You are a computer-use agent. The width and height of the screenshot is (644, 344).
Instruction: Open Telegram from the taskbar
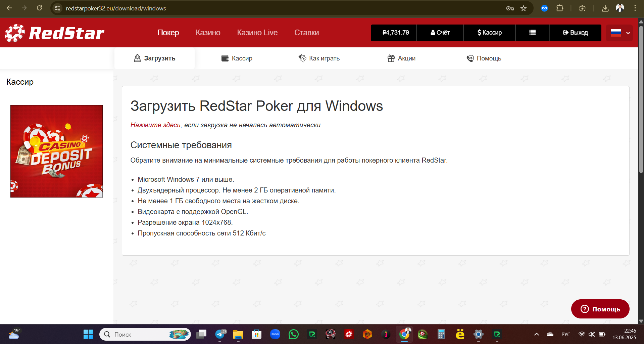[x=220, y=334]
